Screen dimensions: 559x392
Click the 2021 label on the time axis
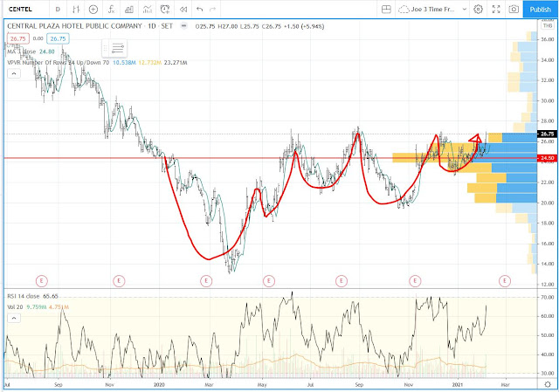click(x=458, y=384)
